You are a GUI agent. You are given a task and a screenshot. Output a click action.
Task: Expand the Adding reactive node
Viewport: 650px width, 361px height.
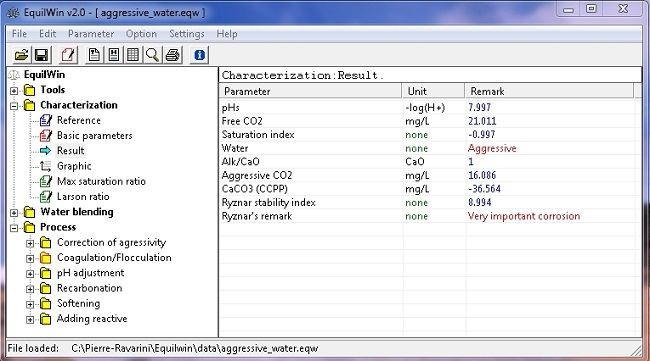coord(30,320)
